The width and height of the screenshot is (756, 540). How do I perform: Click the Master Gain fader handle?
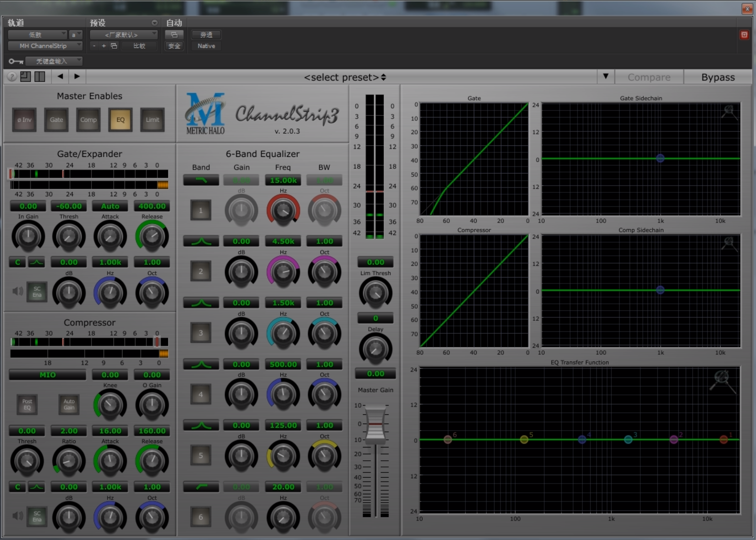click(x=375, y=424)
